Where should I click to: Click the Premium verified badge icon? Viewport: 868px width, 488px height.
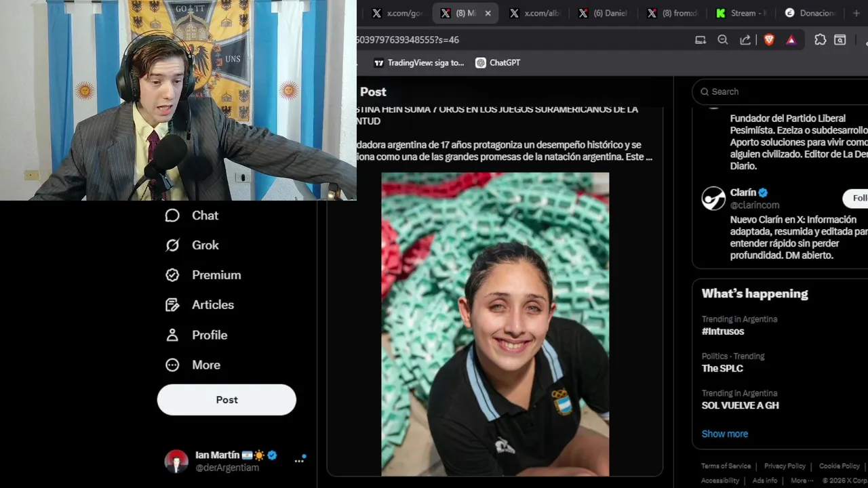pyautogui.click(x=172, y=275)
